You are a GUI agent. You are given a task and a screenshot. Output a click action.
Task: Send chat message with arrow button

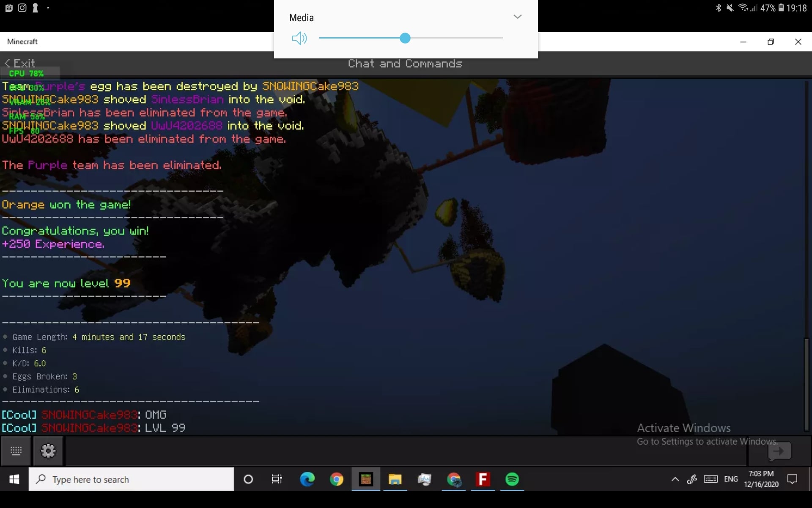779,451
